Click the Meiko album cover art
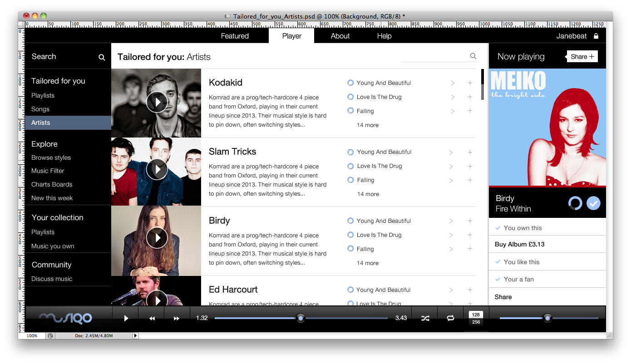 [547, 128]
